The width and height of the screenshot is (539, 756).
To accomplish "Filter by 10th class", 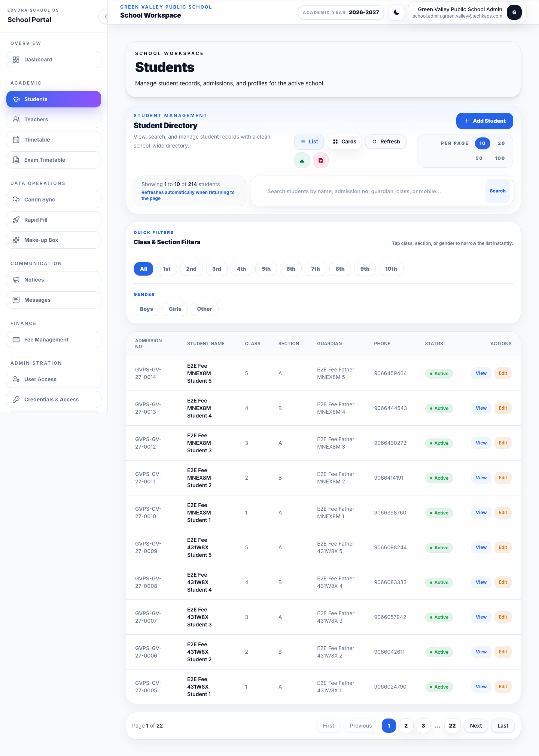I will (x=391, y=269).
